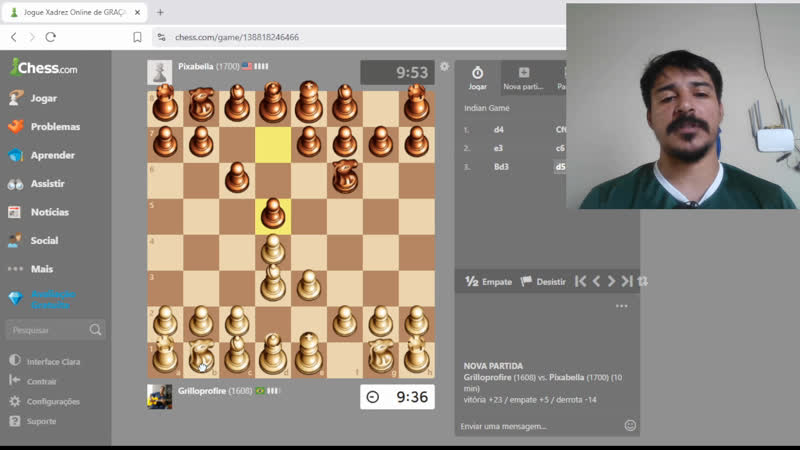Open emoji picker in chat
The height and width of the screenshot is (450, 800).
tap(630, 426)
